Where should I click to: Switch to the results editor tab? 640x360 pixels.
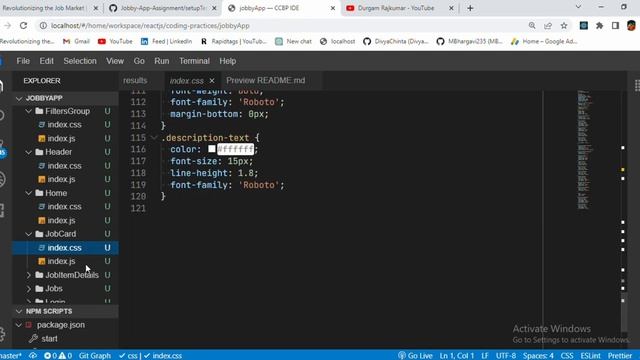pyautogui.click(x=135, y=80)
